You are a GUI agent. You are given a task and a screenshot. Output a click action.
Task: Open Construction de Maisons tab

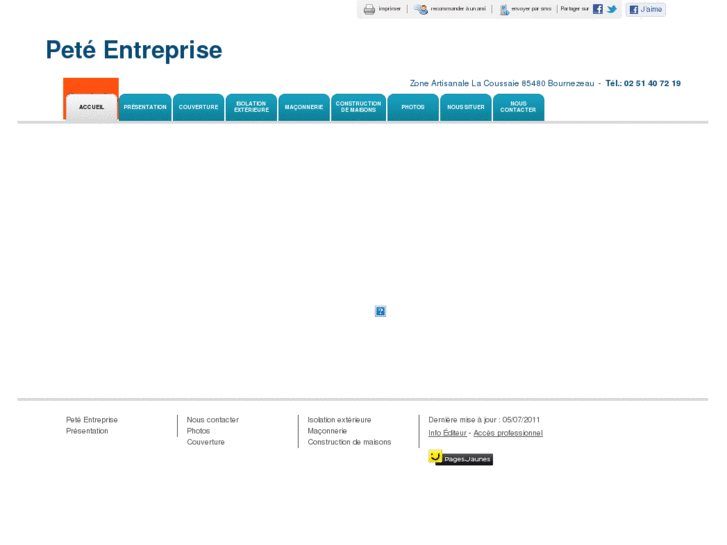(x=358, y=107)
